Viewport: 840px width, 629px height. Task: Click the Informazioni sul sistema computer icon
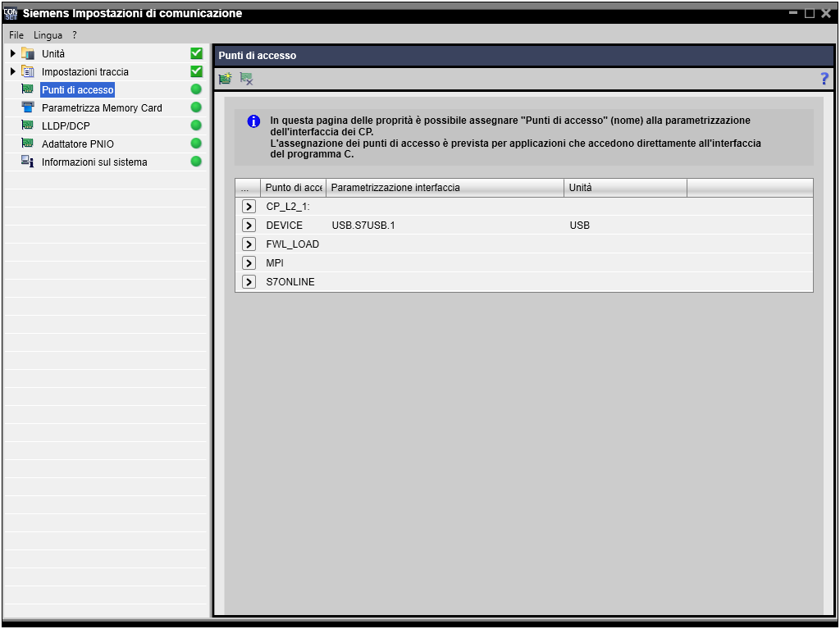[27, 162]
